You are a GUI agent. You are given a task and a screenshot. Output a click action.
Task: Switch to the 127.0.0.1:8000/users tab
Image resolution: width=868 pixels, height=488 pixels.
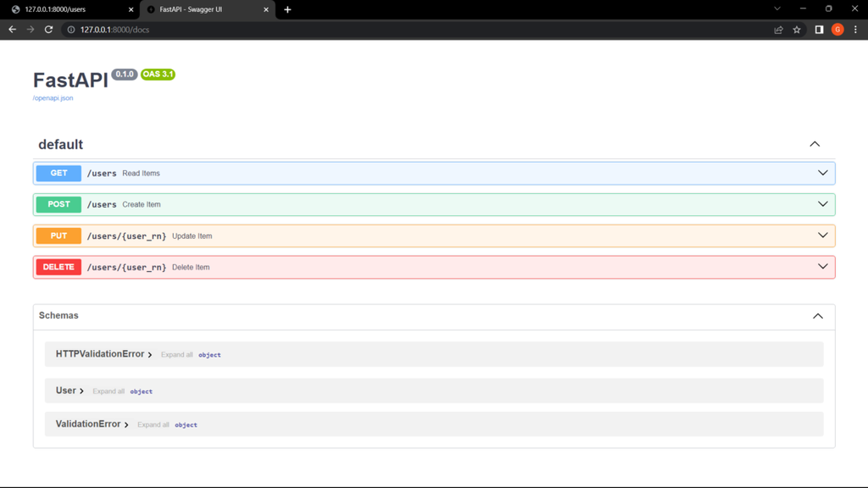[x=70, y=9]
